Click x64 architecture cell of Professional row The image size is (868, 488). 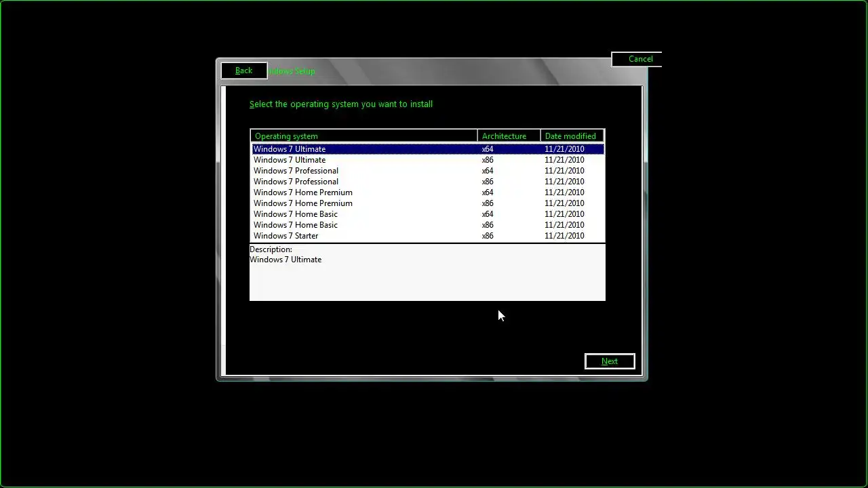click(488, 171)
